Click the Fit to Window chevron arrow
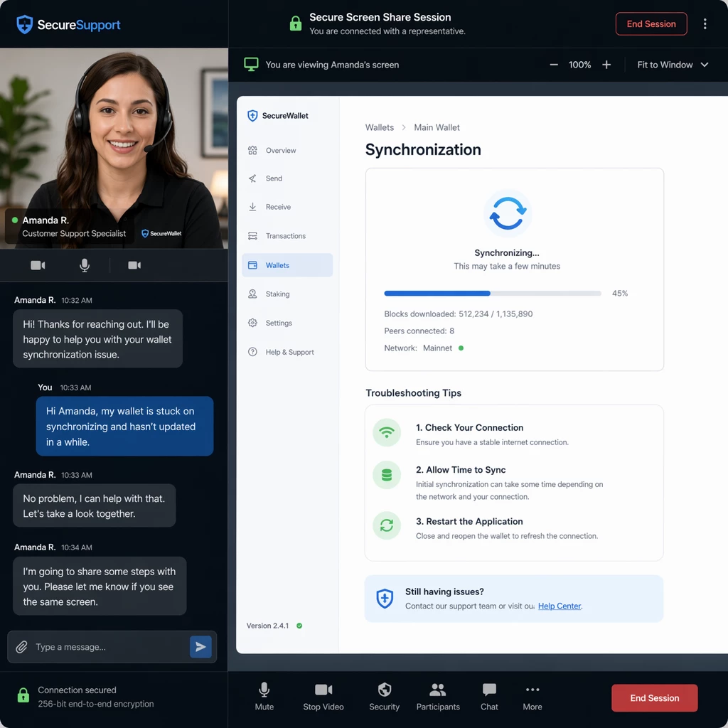 point(704,65)
